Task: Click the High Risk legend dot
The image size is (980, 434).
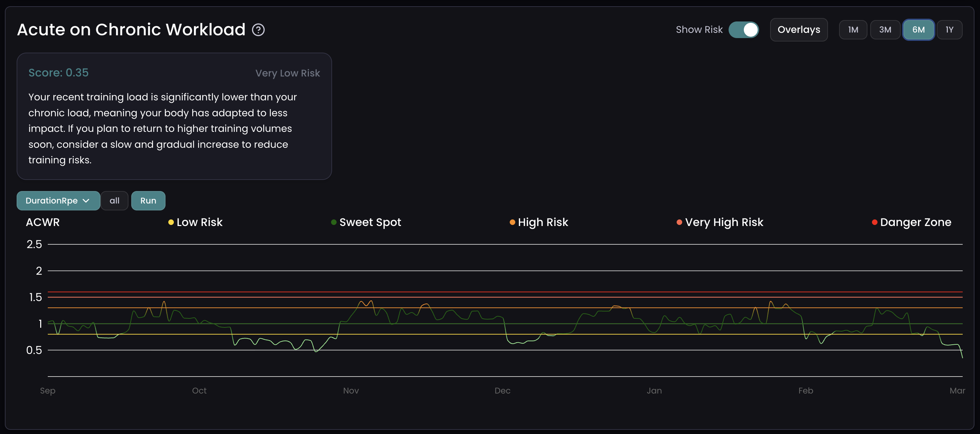Action: pos(511,222)
